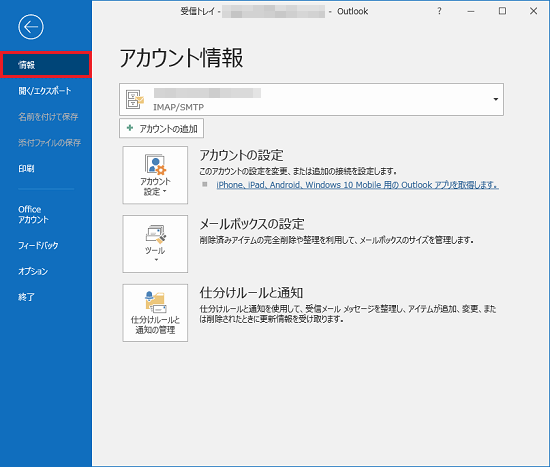Close the Outlook window
This screenshot has width=550, height=467.
[x=534, y=11]
